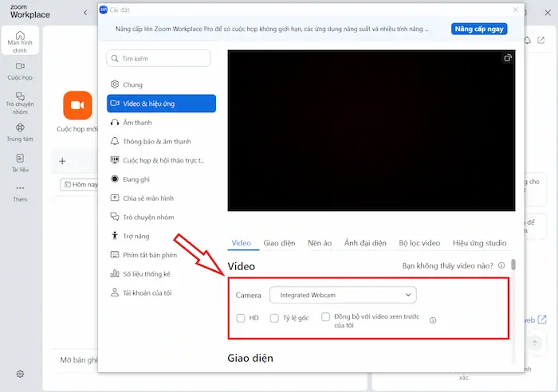
Task: Toggle the Tỷ lệ gốc checkbox
Action: pos(275,318)
